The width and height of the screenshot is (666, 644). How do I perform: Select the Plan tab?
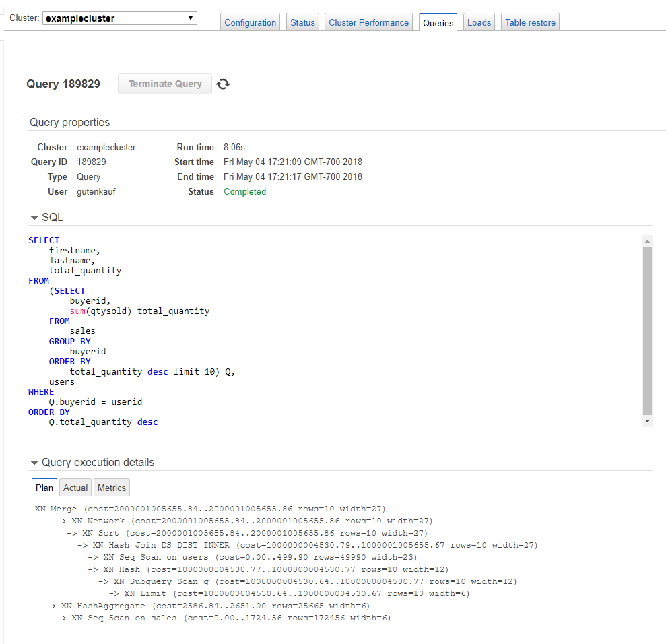tap(44, 488)
